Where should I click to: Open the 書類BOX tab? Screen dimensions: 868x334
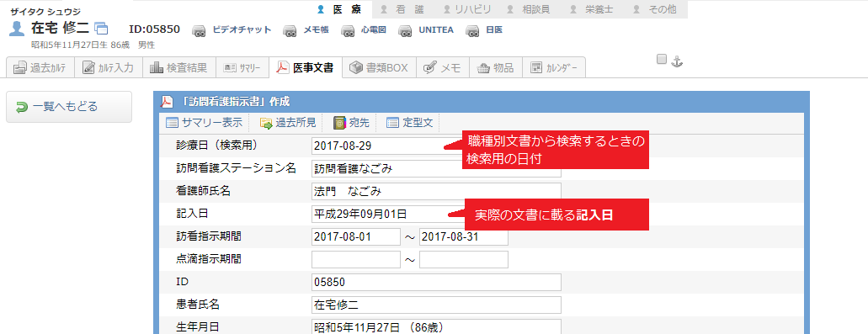379,68
